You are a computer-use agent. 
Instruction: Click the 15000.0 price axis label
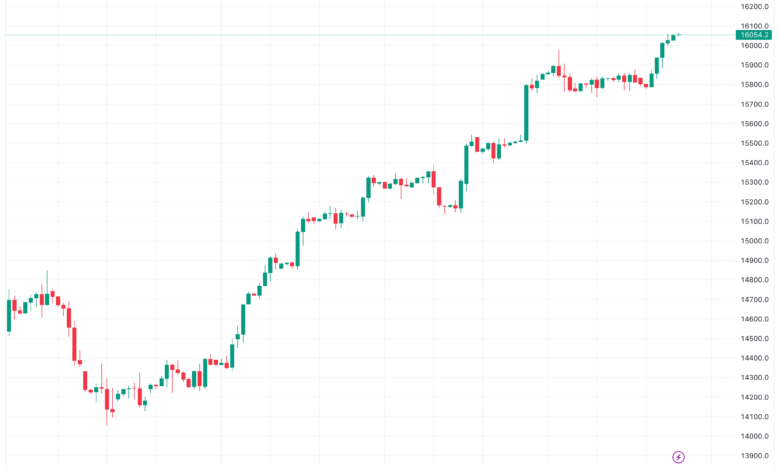[x=755, y=240]
